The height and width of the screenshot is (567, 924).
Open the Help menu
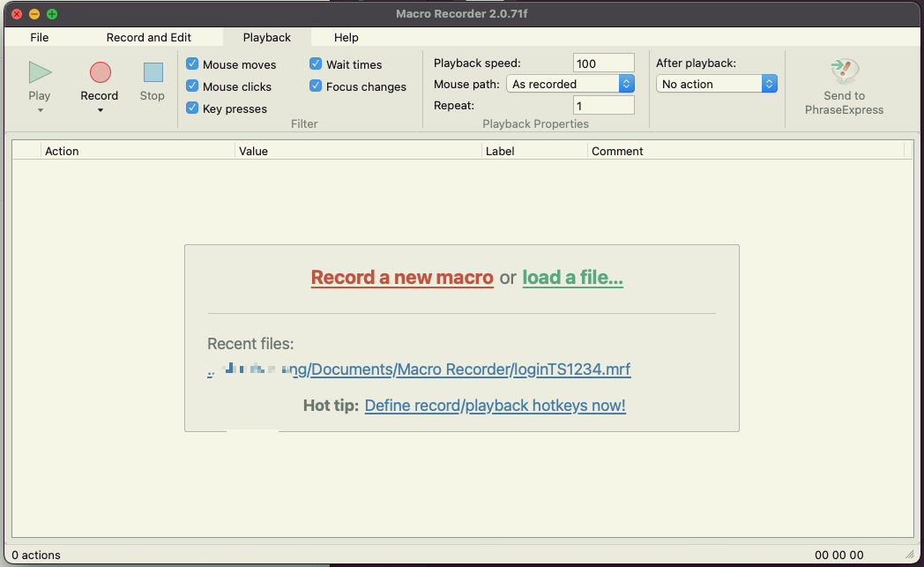[x=346, y=37]
